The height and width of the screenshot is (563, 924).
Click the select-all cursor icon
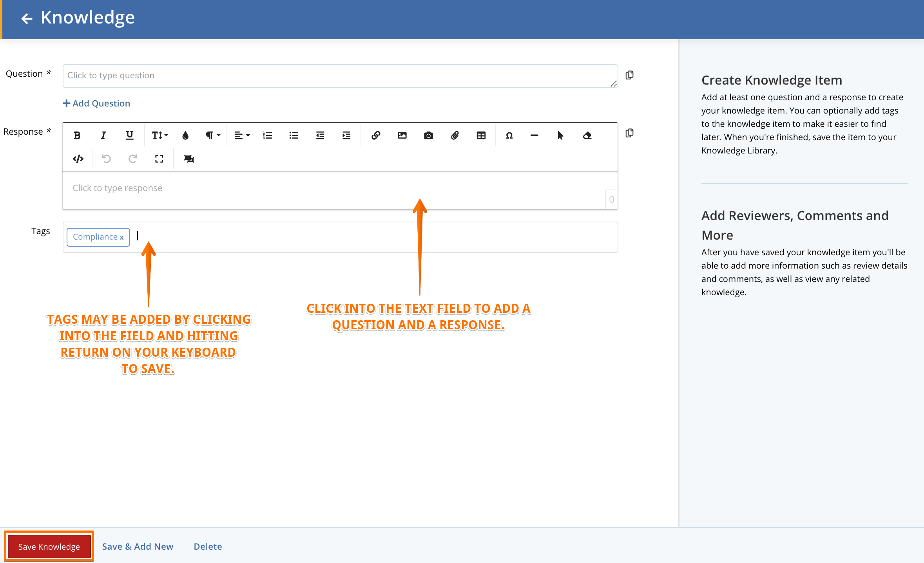click(x=560, y=135)
